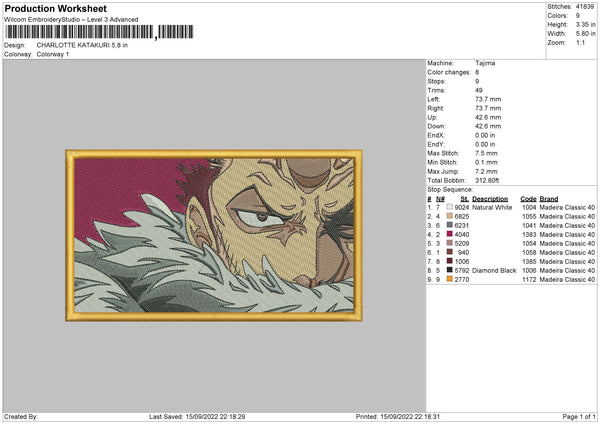Click the color swatch for code 1055
600x424 pixels.
[x=449, y=216]
